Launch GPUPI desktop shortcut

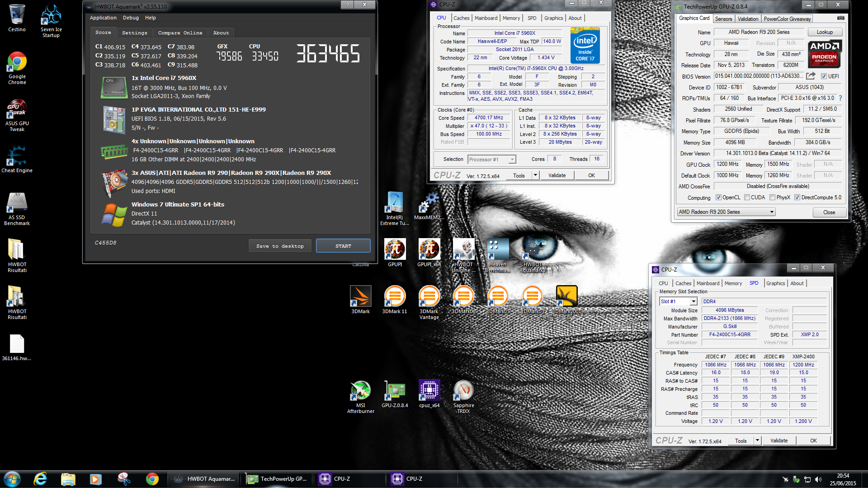(395, 253)
